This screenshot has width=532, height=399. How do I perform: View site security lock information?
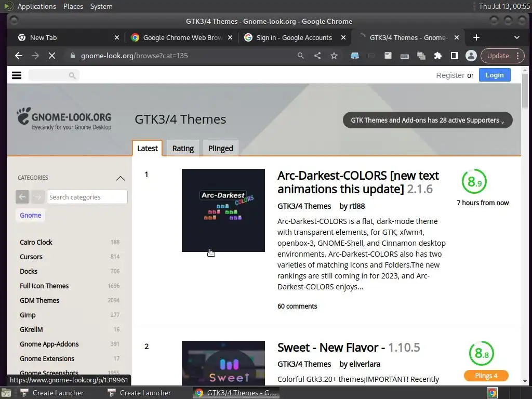tap(73, 56)
